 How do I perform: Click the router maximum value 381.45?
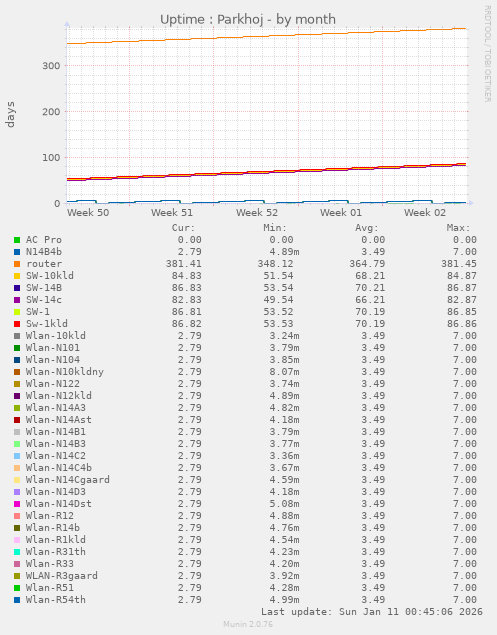tap(459, 264)
